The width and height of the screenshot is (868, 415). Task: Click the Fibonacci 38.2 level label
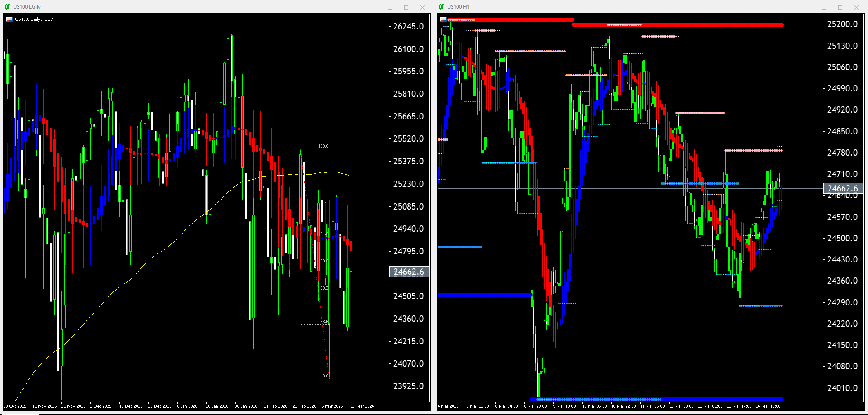pyautogui.click(x=324, y=288)
